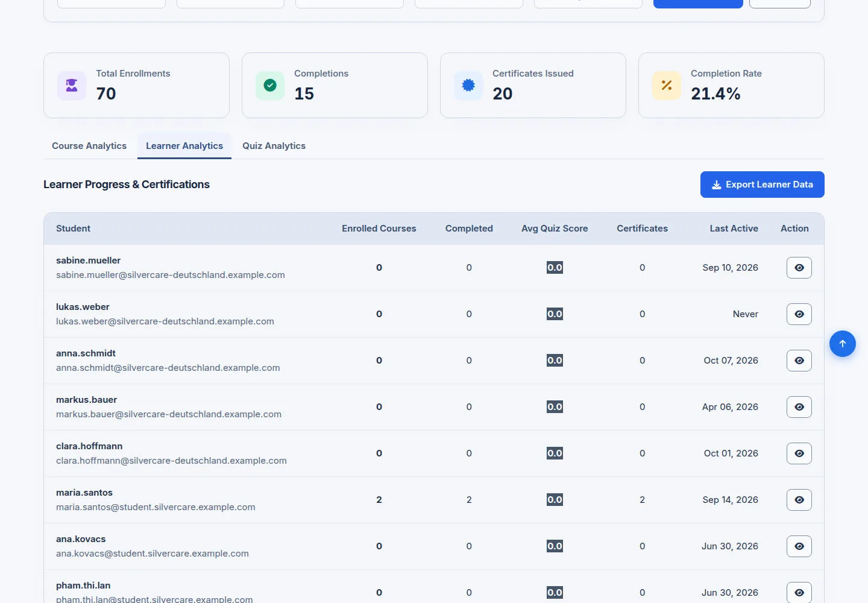View details for lukas.weber
The image size is (868, 603).
[x=799, y=314]
